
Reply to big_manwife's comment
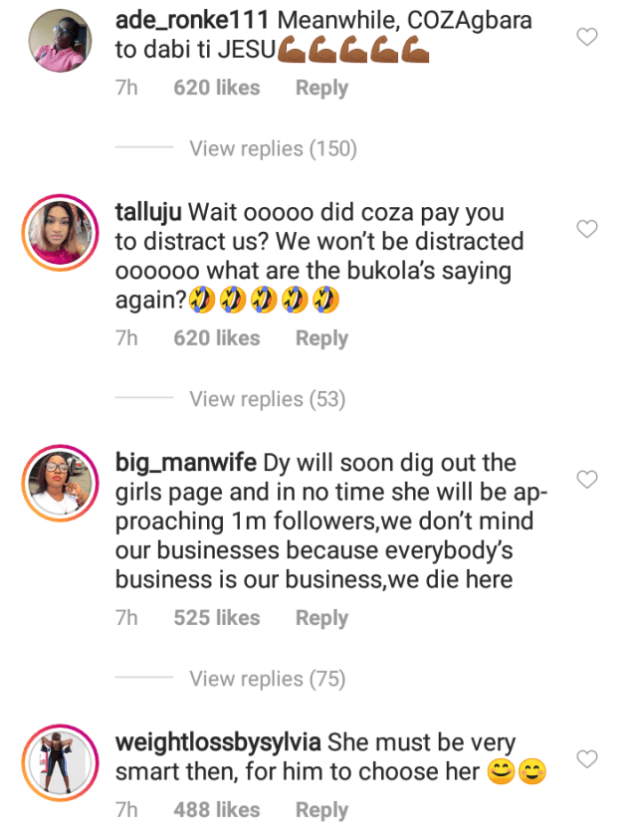(x=320, y=617)
